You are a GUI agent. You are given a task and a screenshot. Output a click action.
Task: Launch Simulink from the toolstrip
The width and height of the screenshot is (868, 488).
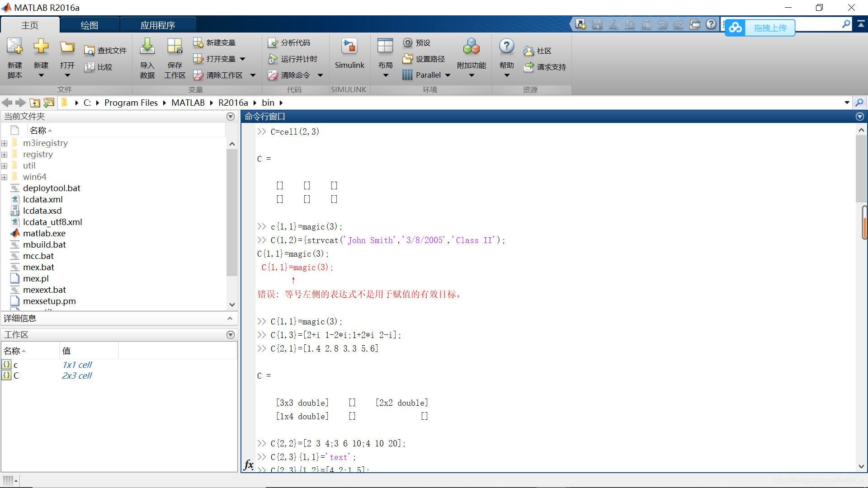(349, 54)
